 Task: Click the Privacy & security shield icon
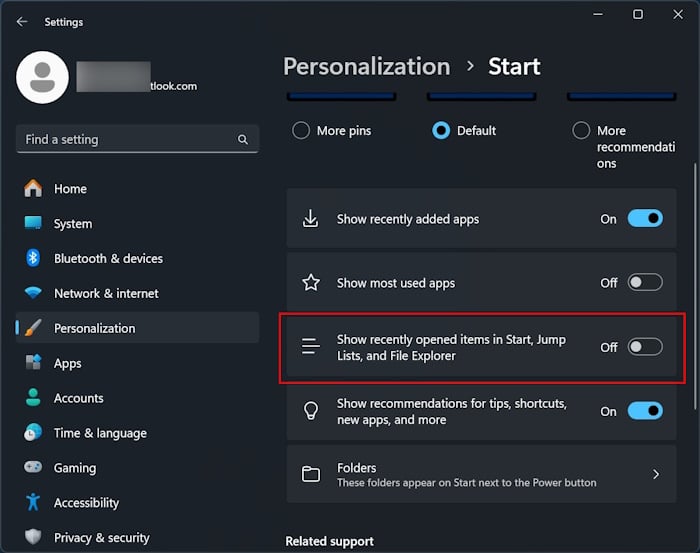click(33, 536)
